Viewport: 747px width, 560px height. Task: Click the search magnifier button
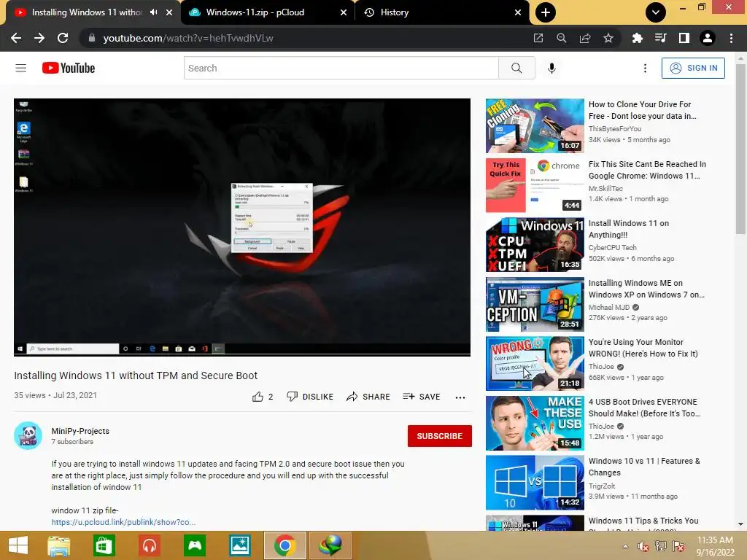tap(516, 68)
